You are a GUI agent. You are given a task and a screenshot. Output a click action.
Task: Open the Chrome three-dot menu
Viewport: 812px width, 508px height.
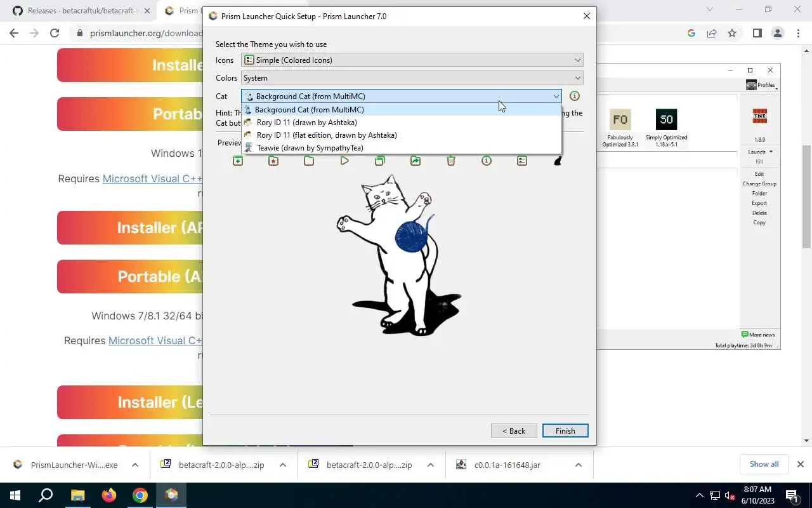click(x=797, y=33)
